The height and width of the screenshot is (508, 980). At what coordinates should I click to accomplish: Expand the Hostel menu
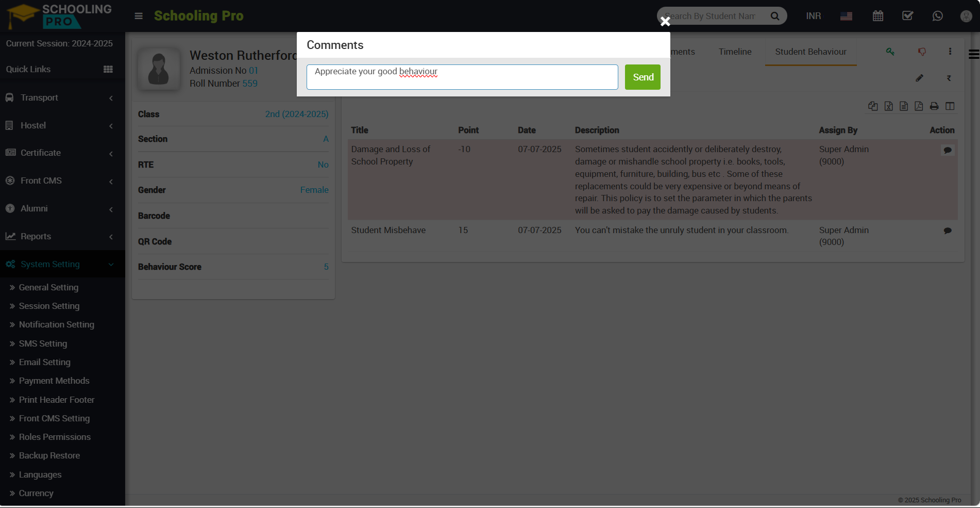(x=62, y=125)
